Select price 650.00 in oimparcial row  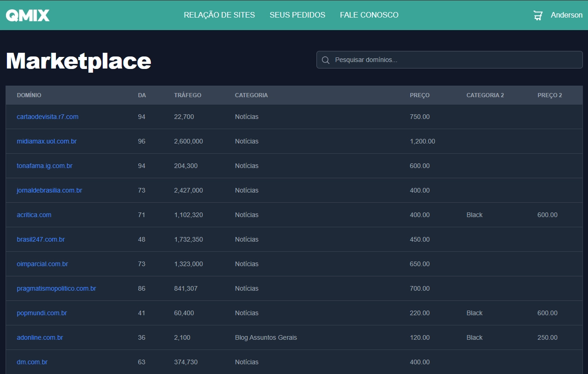[420, 264]
